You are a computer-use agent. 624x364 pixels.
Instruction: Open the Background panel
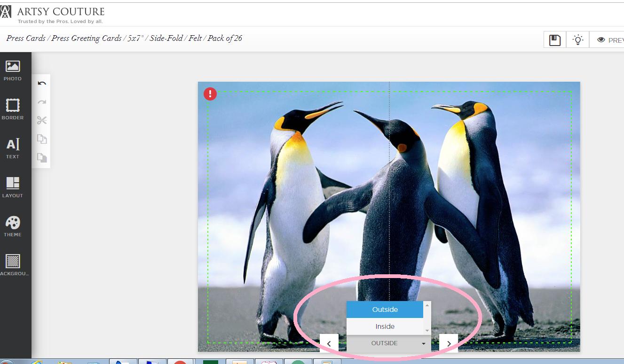(x=13, y=265)
